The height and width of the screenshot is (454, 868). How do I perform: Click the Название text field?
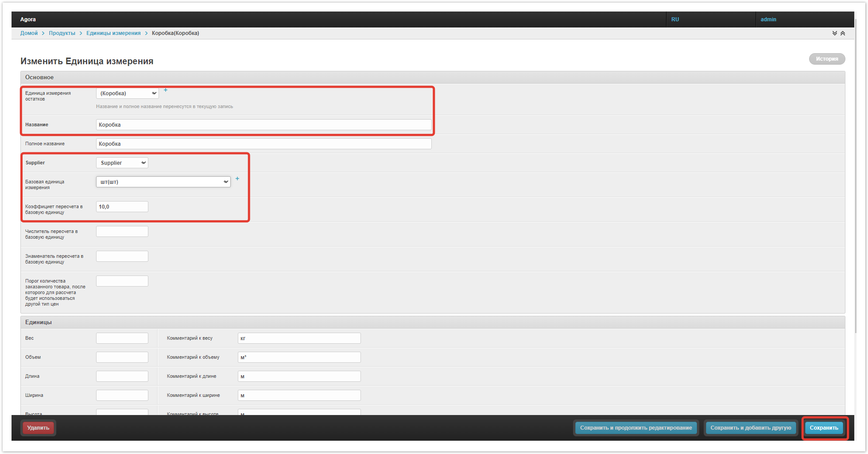263,125
